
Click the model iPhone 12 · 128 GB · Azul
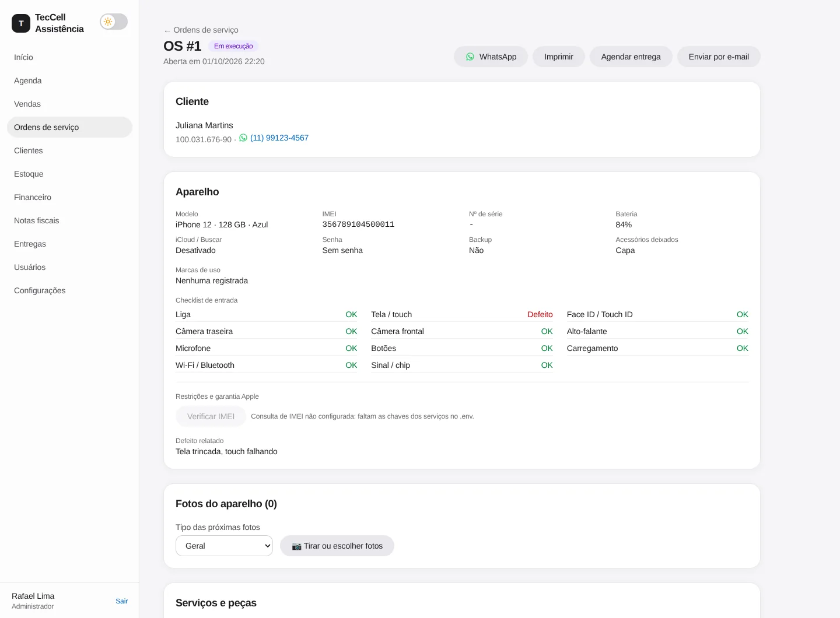coord(222,224)
